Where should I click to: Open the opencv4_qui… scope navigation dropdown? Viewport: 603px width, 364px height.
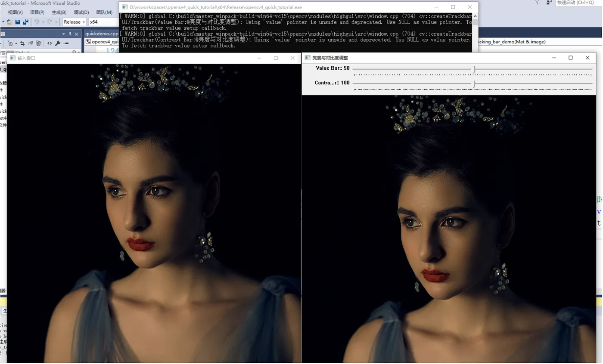tap(102, 42)
